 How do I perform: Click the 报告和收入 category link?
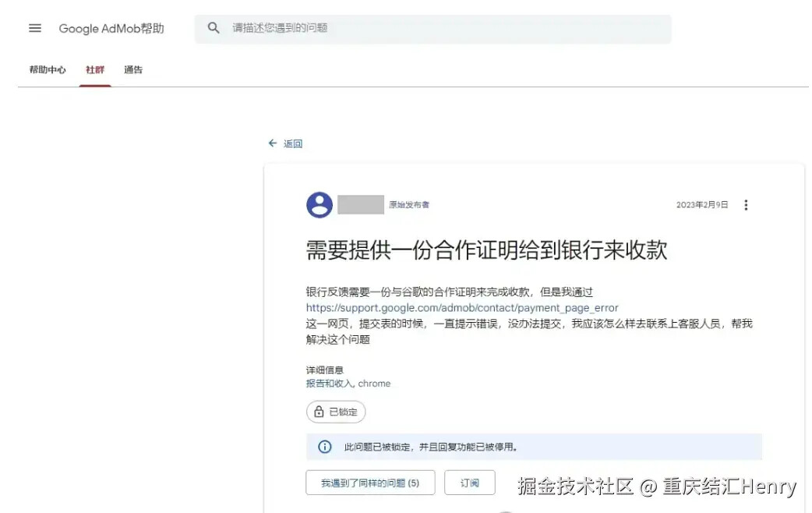(330, 384)
